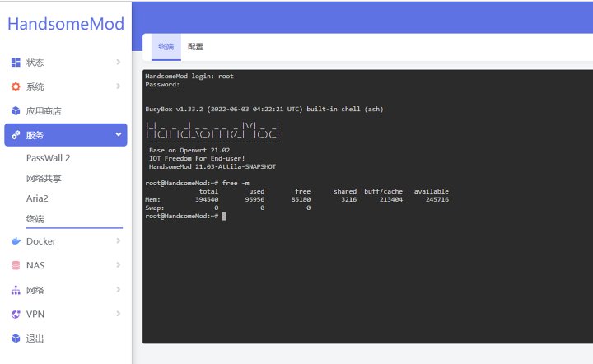Screen dimensions: 593x364
Task: Open the 网络 menu item
Action: (x=66, y=290)
